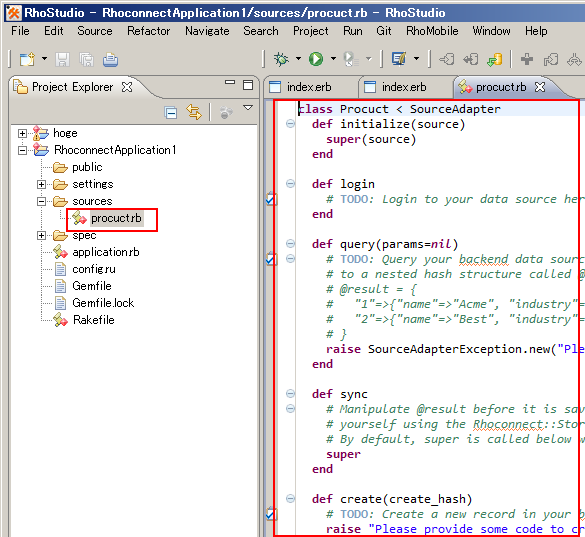Screen dimensions: 585x537
Task: Click the New wizard toolbar icon
Action: tap(27, 59)
